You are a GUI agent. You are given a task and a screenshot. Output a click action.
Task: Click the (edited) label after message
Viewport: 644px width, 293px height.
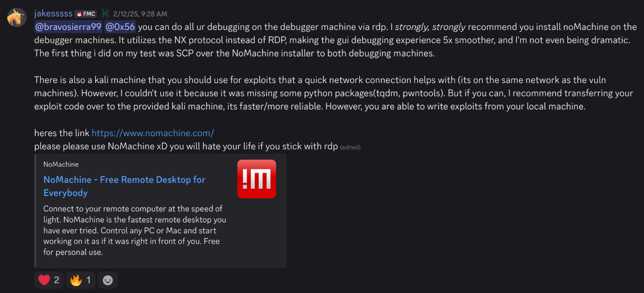click(x=350, y=147)
